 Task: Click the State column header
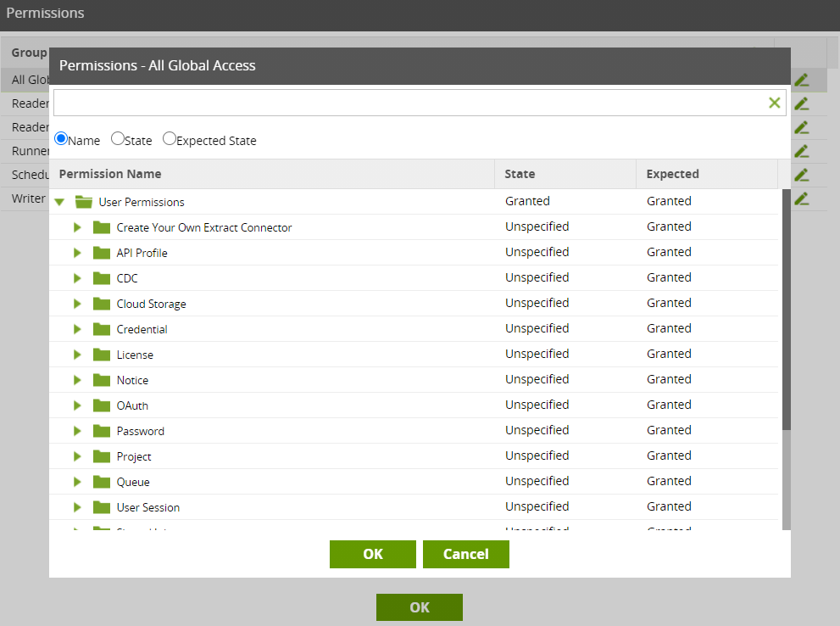point(565,174)
